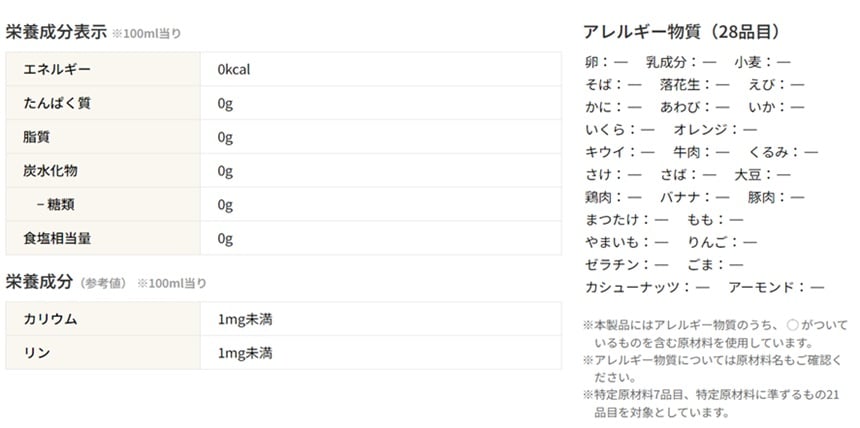Select the カリウム row label
The width and height of the screenshot is (860, 428).
50,319
